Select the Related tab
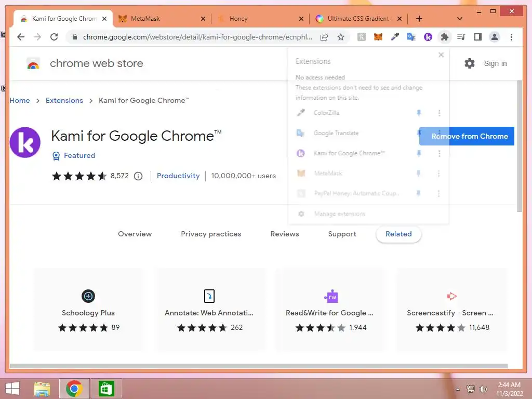This screenshot has width=532, height=399. click(x=398, y=234)
